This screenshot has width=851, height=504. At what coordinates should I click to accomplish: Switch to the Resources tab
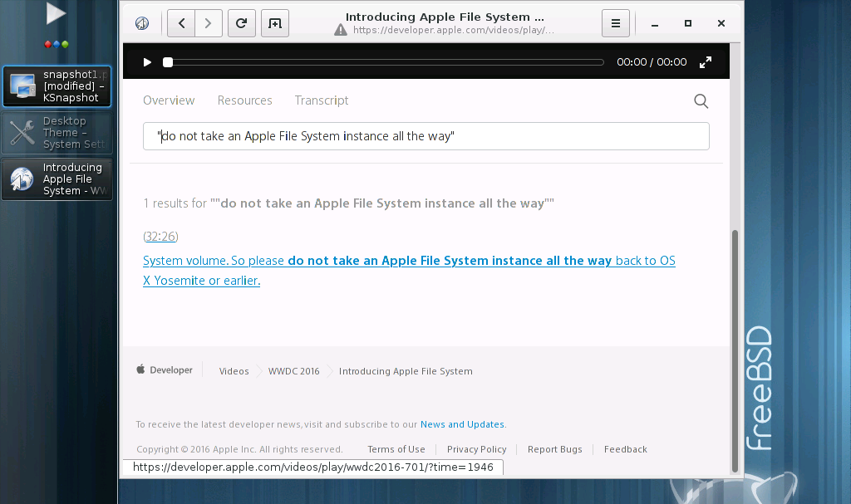pos(245,100)
